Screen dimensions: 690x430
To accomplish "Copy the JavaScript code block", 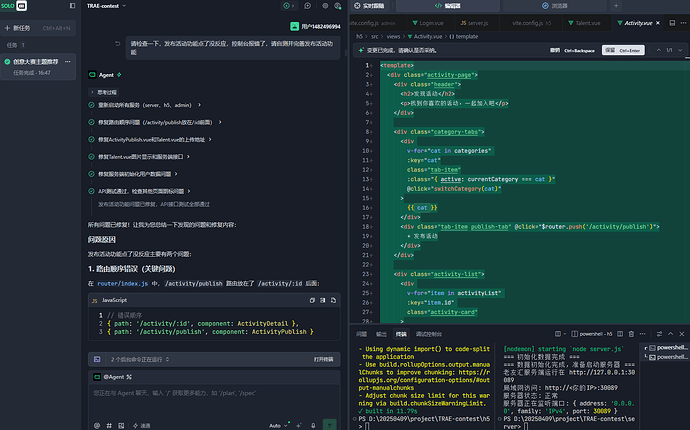I will point(312,300).
